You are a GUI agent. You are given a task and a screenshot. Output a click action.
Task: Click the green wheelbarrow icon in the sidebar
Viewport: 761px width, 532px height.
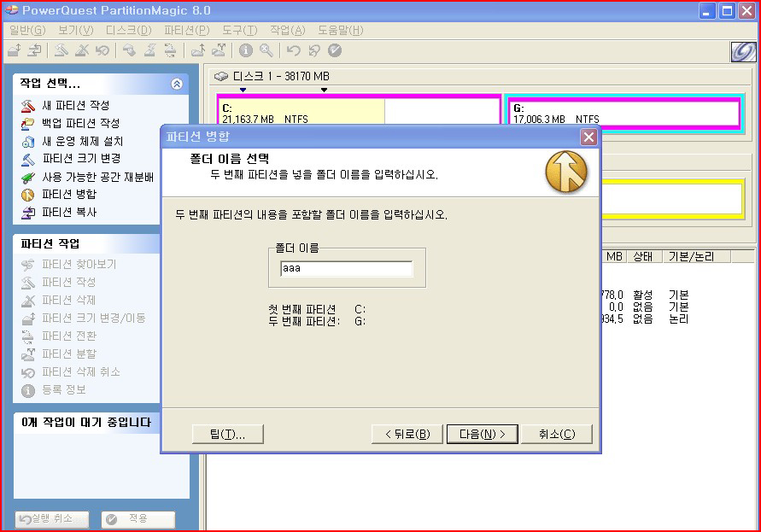28,177
